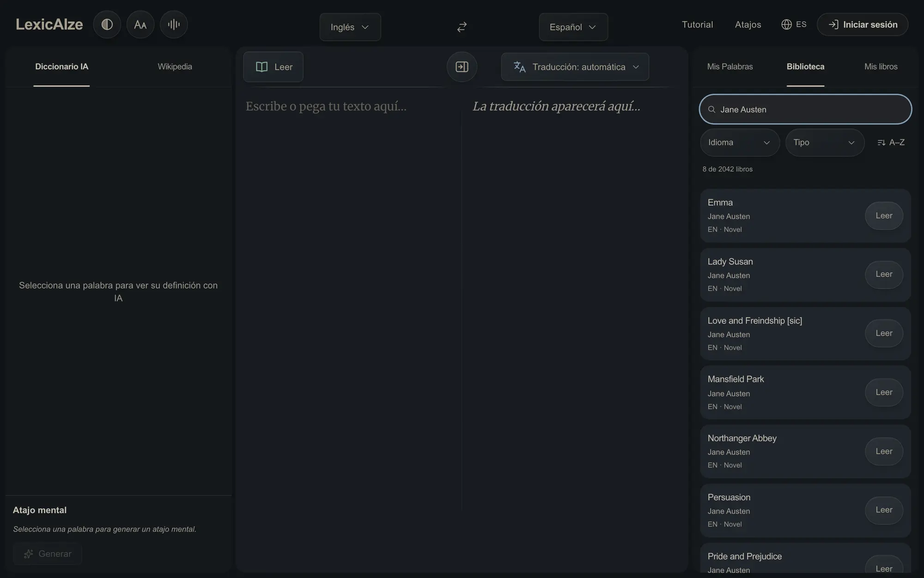Click the side panel collapse icon
The width and height of the screenshot is (924, 578).
point(462,67)
